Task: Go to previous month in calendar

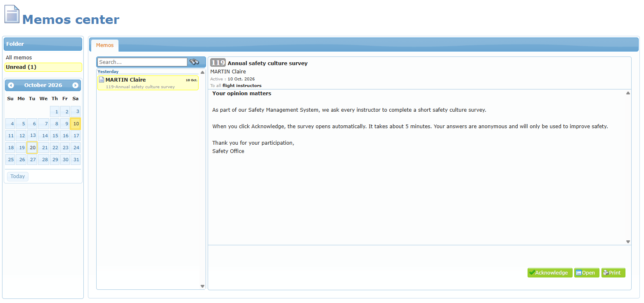Action: pos(11,85)
